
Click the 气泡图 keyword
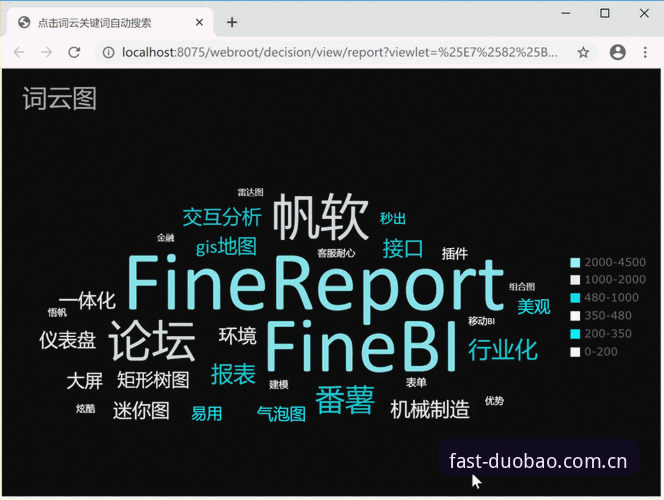point(282,414)
